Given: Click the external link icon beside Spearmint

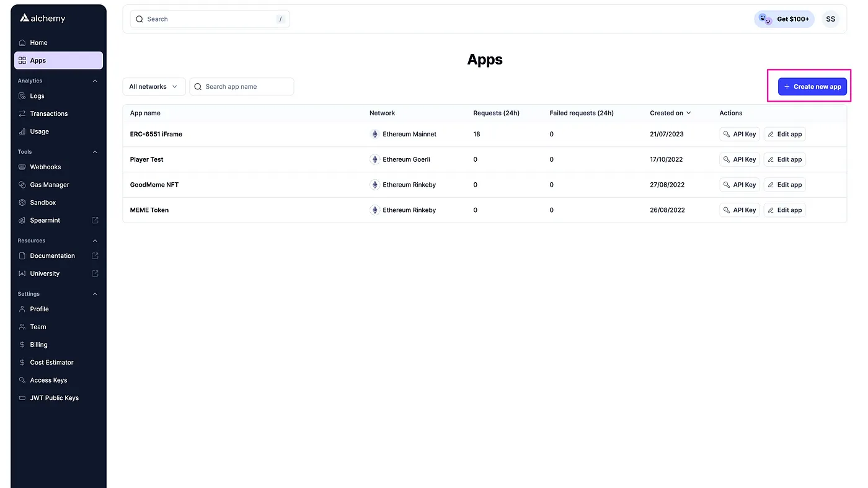Looking at the screenshot, I should coord(95,220).
